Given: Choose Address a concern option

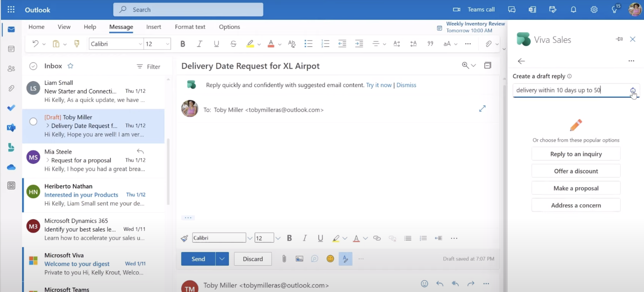Looking at the screenshot, I should click(x=576, y=205).
